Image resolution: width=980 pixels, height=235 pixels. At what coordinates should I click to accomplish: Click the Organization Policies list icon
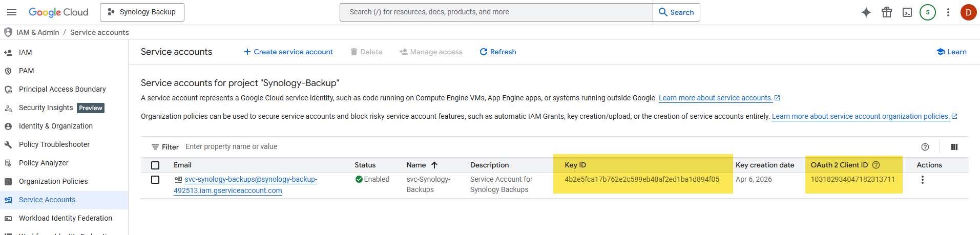pyautogui.click(x=8, y=181)
